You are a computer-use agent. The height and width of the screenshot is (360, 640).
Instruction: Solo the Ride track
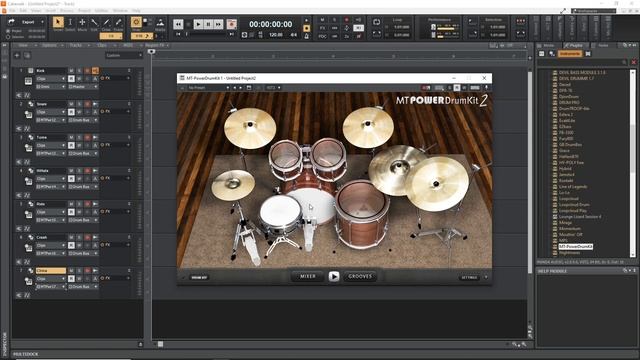point(79,204)
